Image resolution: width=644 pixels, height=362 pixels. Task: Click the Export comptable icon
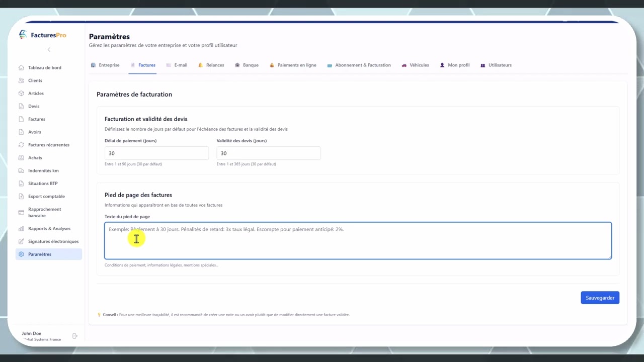click(21, 197)
